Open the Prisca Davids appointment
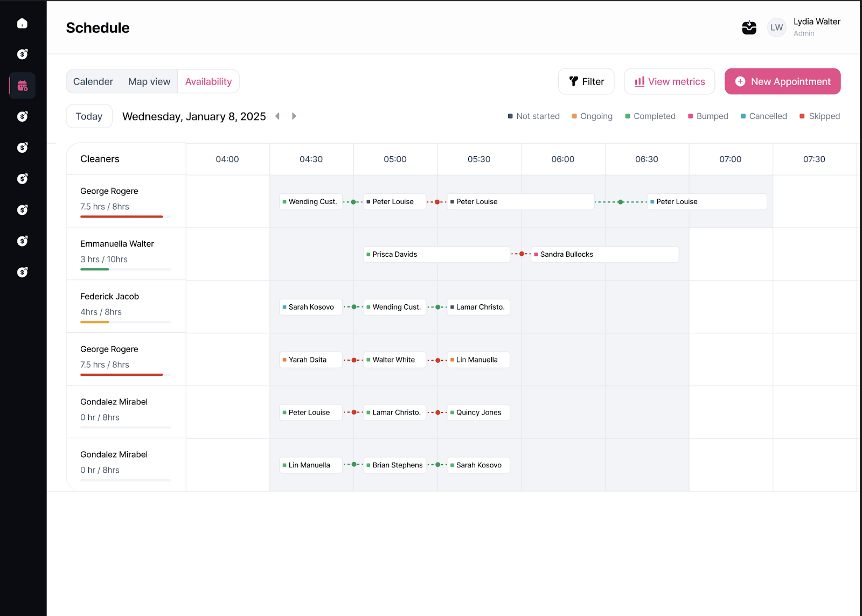This screenshot has height=616, width=862. pyautogui.click(x=436, y=255)
